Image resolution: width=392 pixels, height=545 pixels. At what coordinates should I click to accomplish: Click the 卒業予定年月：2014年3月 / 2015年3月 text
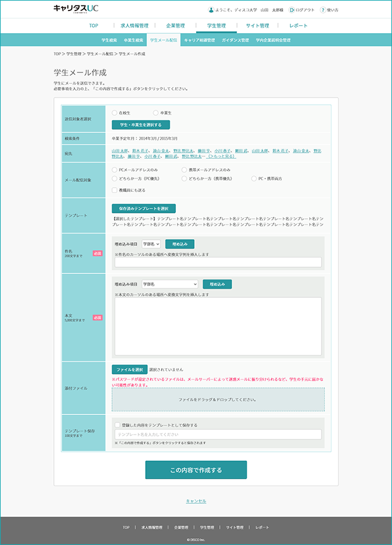145,139
